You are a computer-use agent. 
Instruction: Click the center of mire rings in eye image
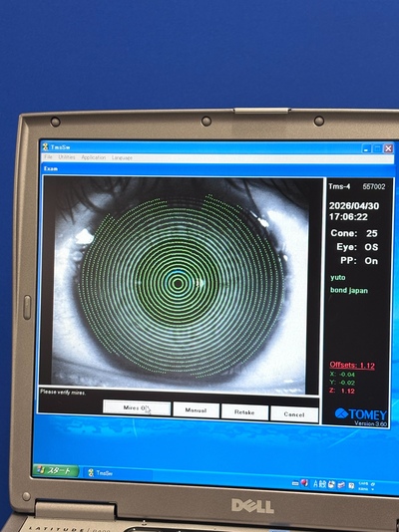(178, 284)
